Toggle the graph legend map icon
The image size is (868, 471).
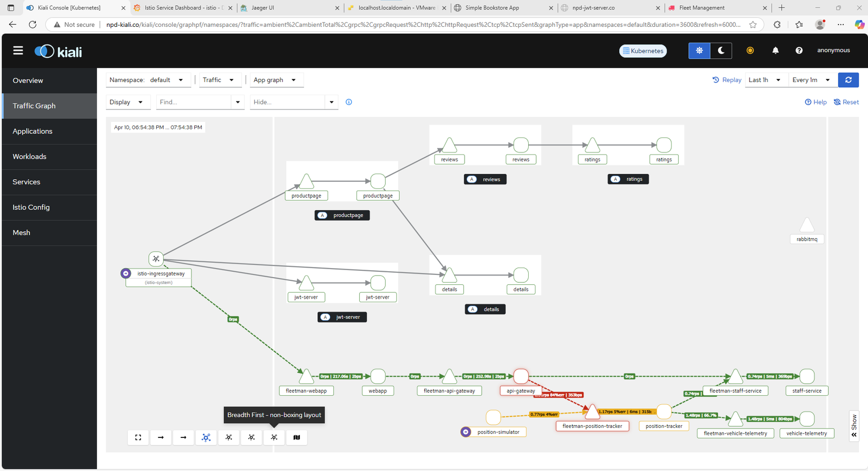[x=297, y=437]
